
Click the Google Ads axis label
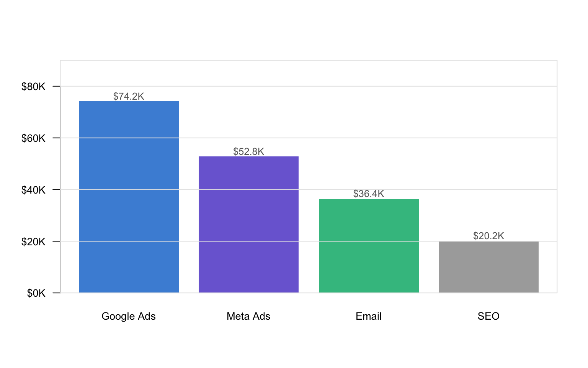click(129, 316)
